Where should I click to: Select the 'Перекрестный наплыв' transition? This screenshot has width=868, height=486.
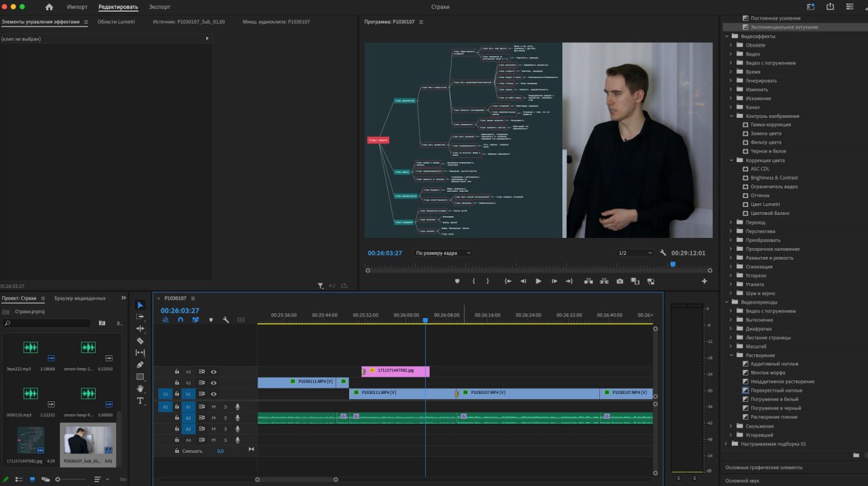(776, 390)
